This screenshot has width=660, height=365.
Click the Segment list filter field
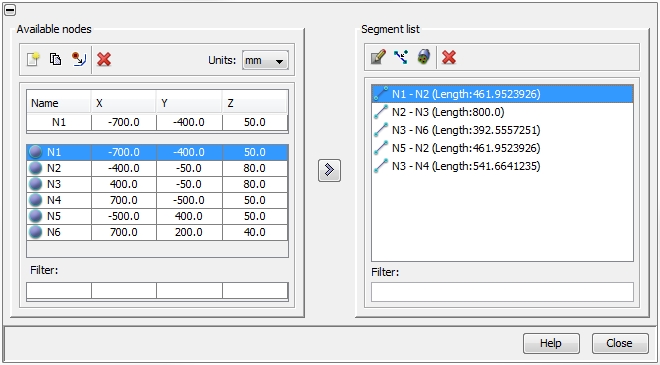pyautogui.click(x=502, y=292)
